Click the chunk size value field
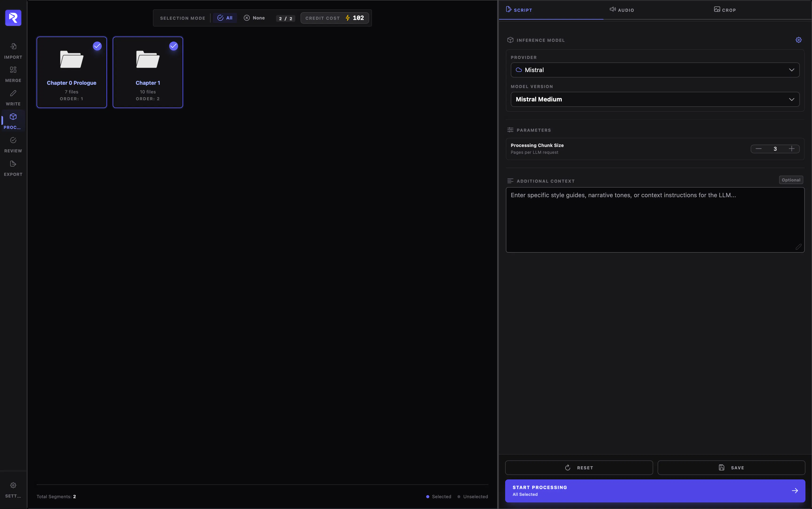812x509 pixels. click(775, 149)
